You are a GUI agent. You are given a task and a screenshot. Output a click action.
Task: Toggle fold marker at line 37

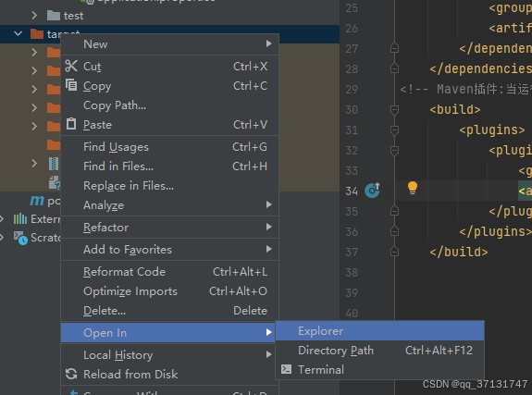pos(394,252)
